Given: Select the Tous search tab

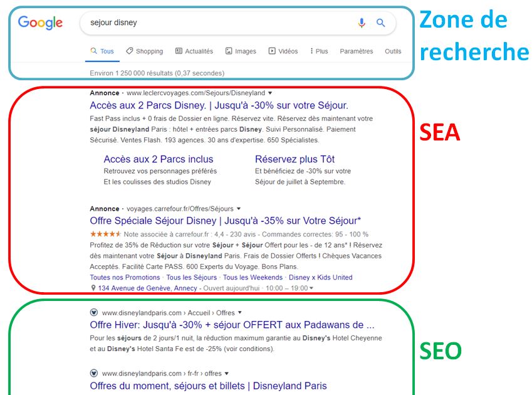Looking at the screenshot, I should (102, 51).
